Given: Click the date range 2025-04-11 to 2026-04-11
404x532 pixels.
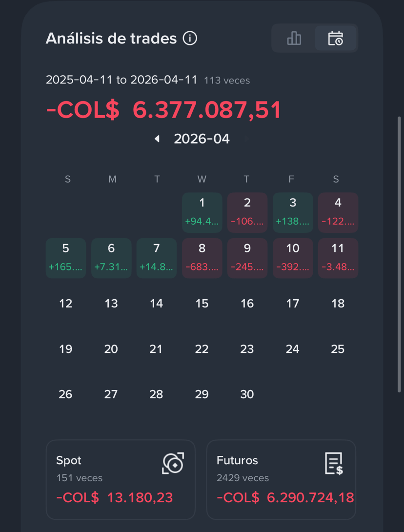Looking at the screenshot, I should pos(121,80).
